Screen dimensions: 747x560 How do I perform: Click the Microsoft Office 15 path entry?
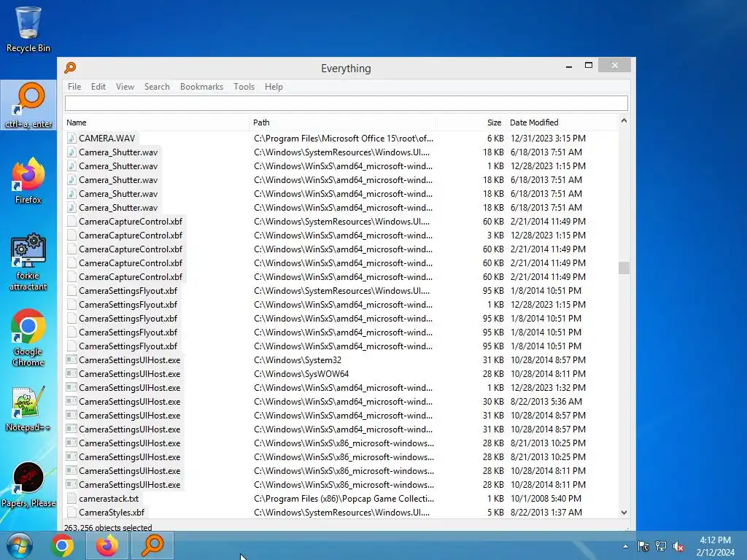[x=344, y=138]
